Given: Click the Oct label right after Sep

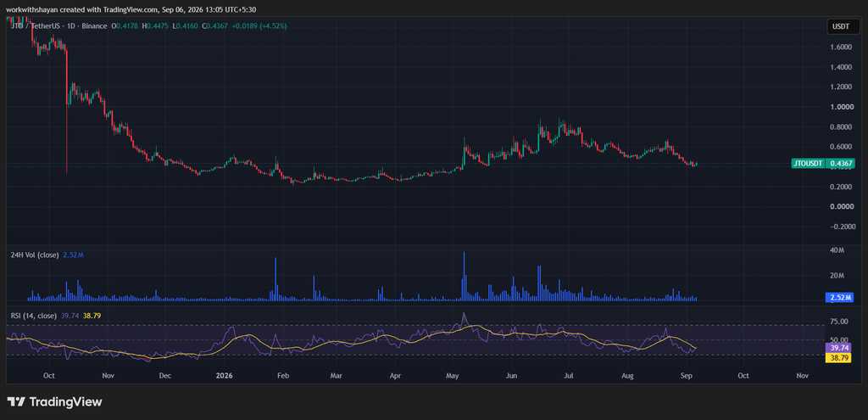Looking at the screenshot, I should pos(743,376).
